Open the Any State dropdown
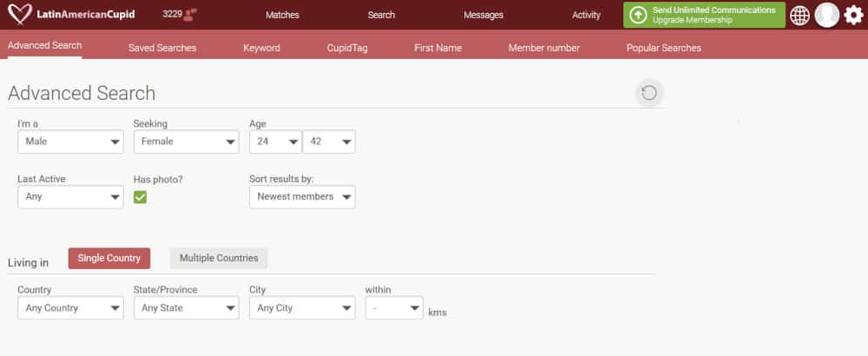Image resolution: width=868 pixels, height=356 pixels. 186,308
